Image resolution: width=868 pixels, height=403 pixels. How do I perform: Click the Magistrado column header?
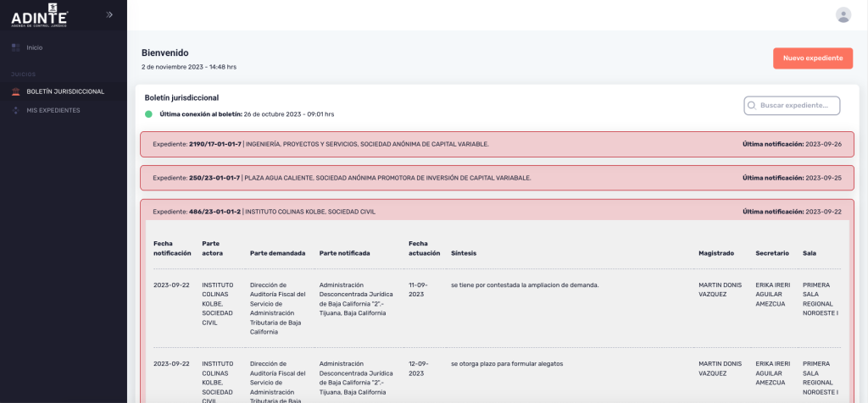click(x=715, y=253)
